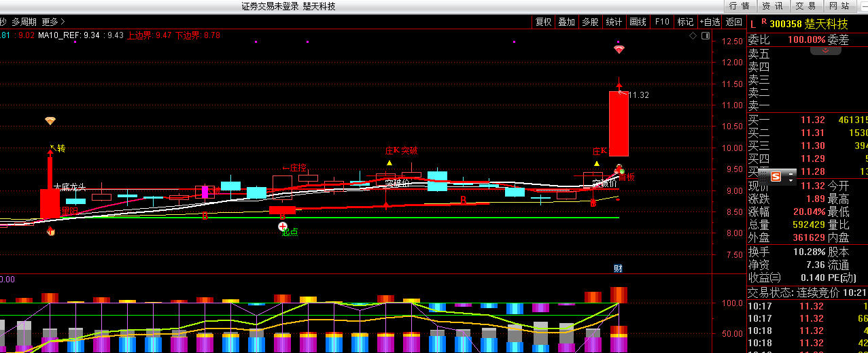Toggle 复权 price adjustment
Image resolution: width=868 pixels, height=353 pixels.
click(x=544, y=22)
